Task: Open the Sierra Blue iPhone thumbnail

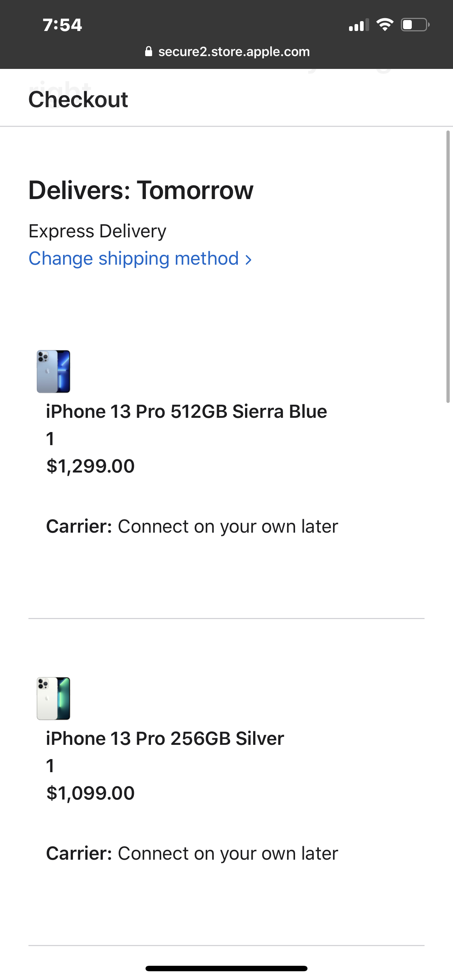Action: coord(53,371)
